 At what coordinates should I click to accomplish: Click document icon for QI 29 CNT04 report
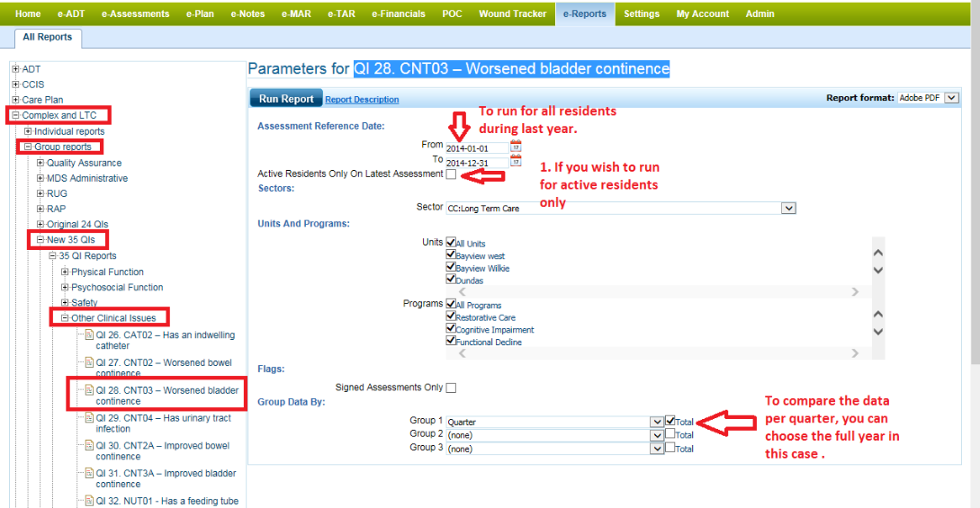(x=89, y=418)
